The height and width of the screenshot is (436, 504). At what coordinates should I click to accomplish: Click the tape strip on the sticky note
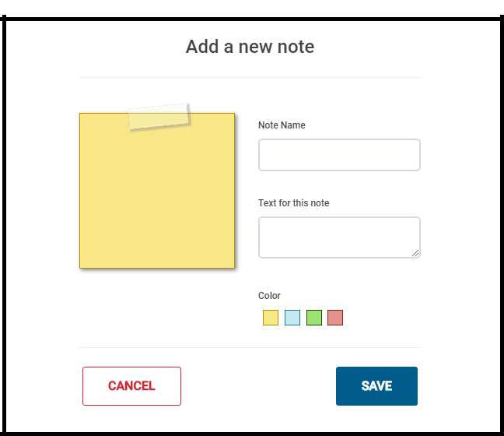[x=159, y=116]
